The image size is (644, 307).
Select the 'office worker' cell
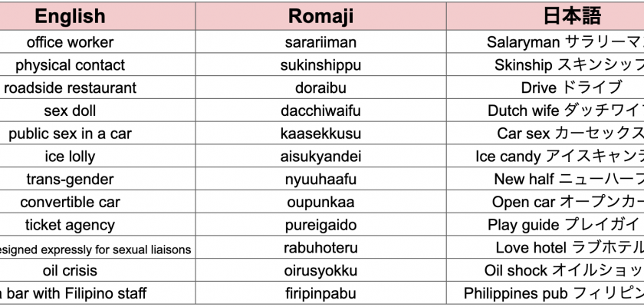click(x=70, y=42)
